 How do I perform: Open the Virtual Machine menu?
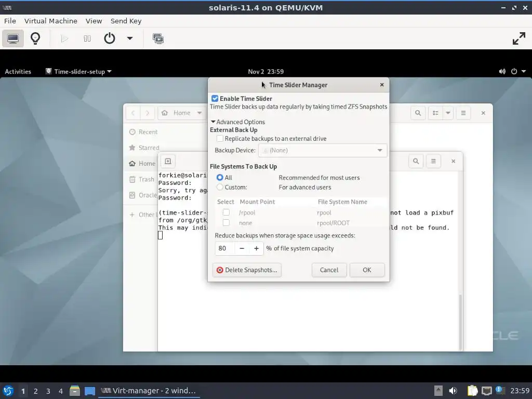[x=51, y=21]
